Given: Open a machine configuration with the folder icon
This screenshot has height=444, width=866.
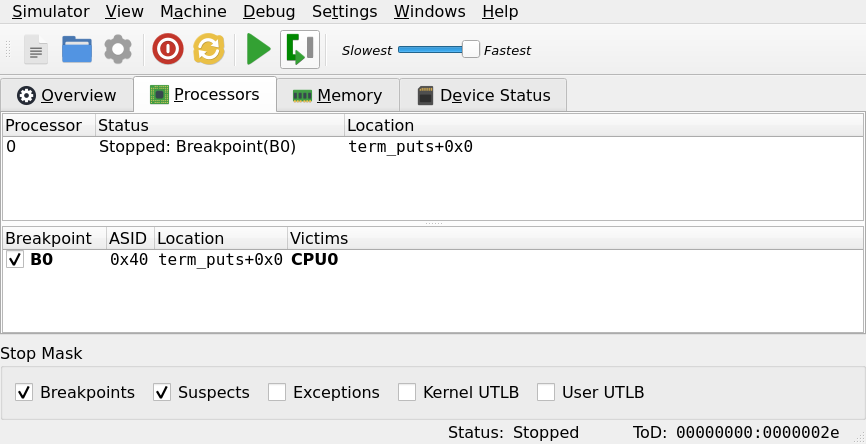Looking at the screenshot, I should (x=77, y=50).
